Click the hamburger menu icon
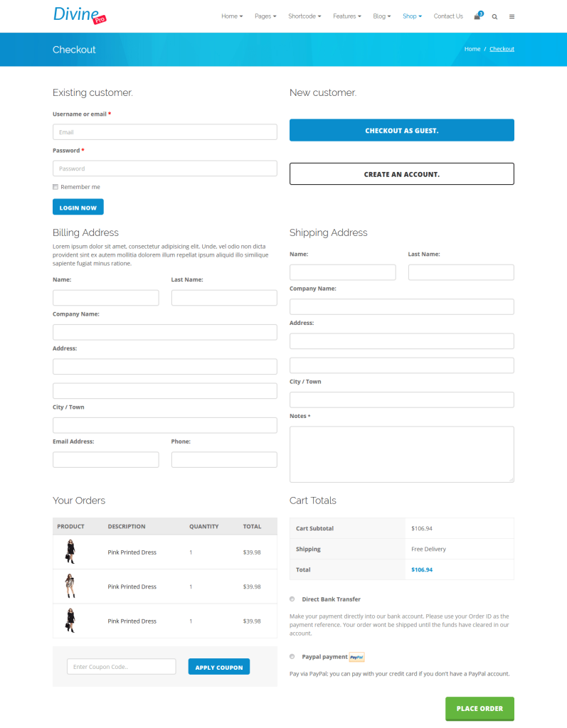The image size is (567, 728). pyautogui.click(x=512, y=16)
